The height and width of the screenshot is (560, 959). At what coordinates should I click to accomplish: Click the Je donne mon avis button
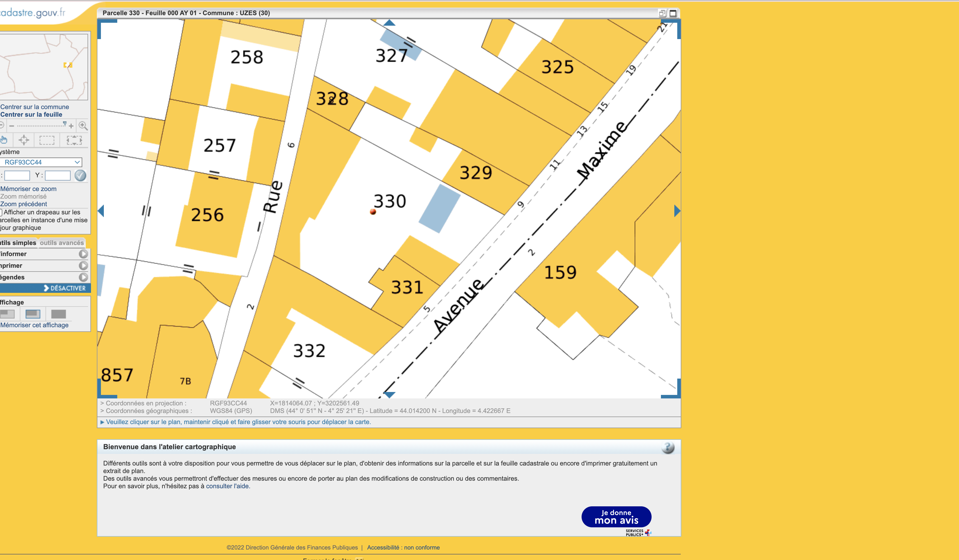pyautogui.click(x=616, y=517)
